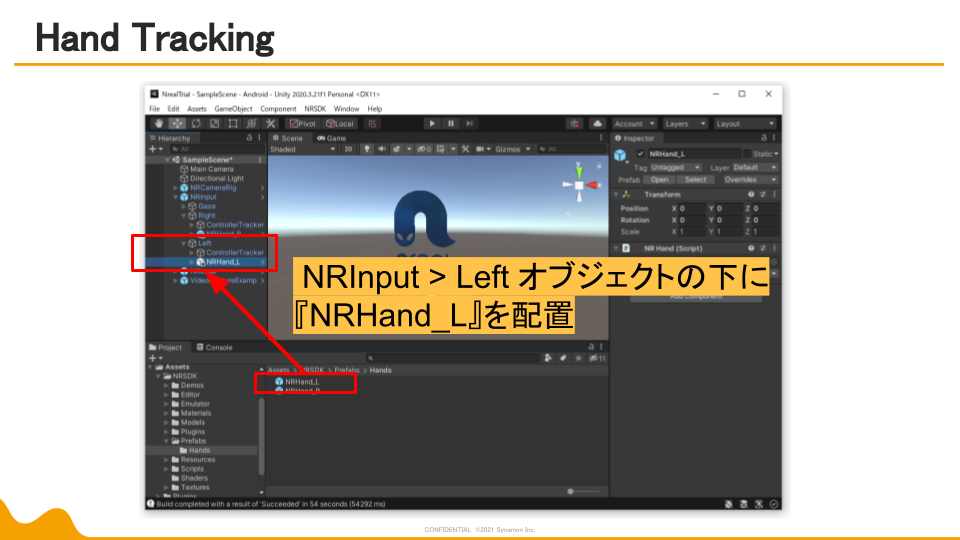The height and width of the screenshot is (540, 960).
Task: Toggle Scene lighting bulb
Action: click(367, 149)
